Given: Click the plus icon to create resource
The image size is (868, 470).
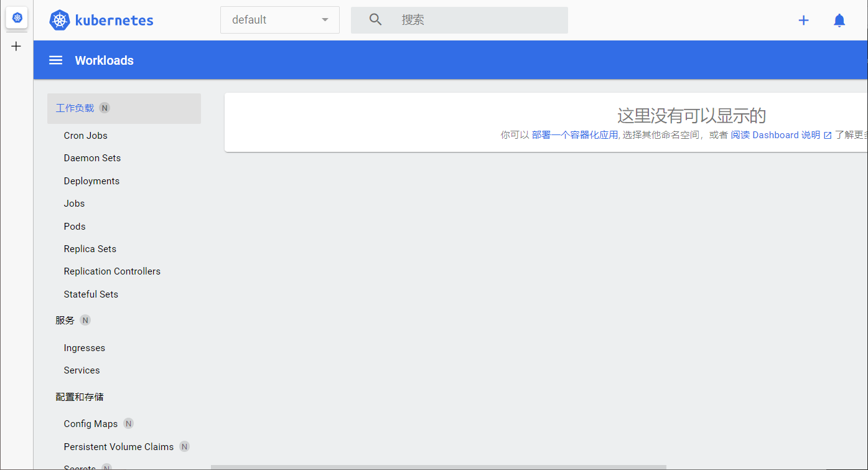Looking at the screenshot, I should (803, 21).
